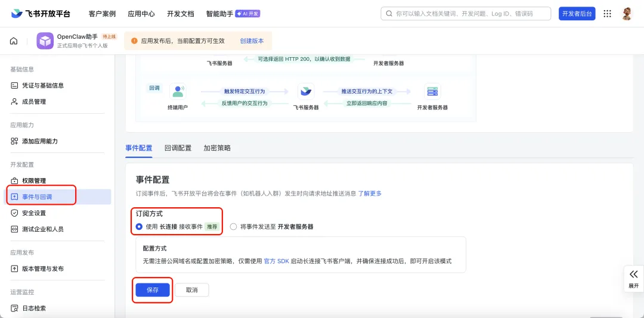Open 客户案例 in top navigation
Image resolution: width=644 pixels, height=318 pixels.
click(103, 14)
